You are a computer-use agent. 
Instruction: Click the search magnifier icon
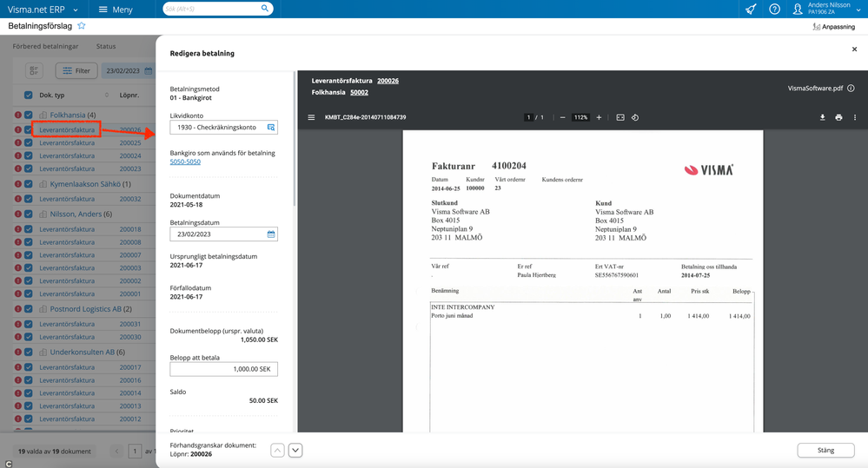pyautogui.click(x=265, y=9)
